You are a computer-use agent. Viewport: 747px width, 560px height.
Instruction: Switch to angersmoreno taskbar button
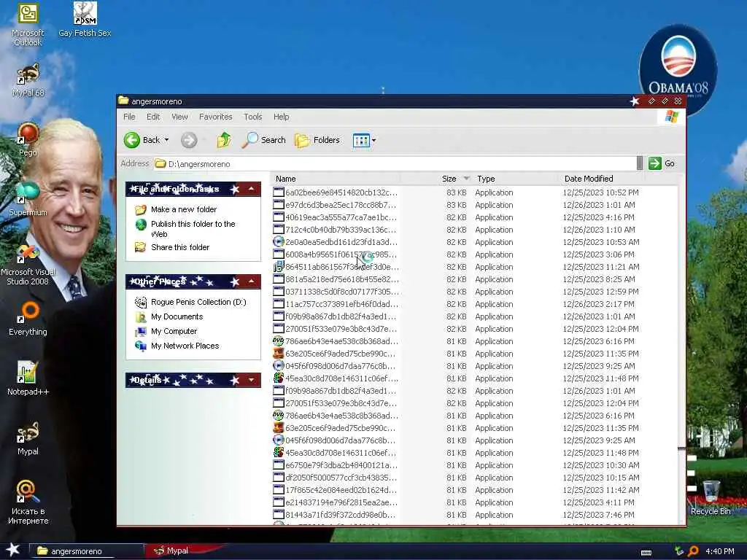click(x=86, y=551)
